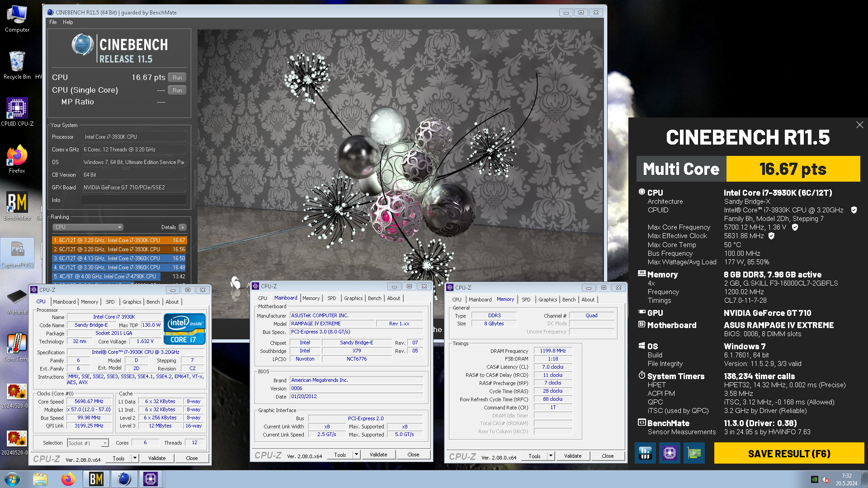Click the Core Voltage value 1.632 V
This screenshot has width=868, height=488.
145,342
